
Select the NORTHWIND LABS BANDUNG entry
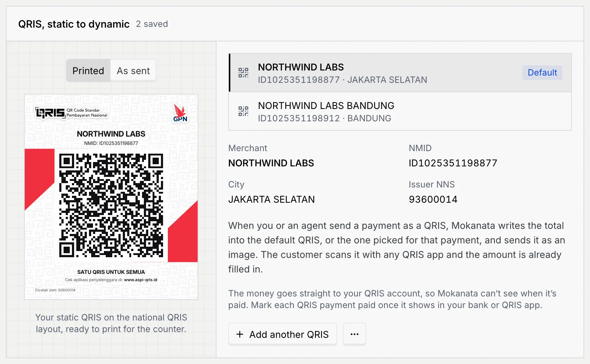tap(400, 111)
